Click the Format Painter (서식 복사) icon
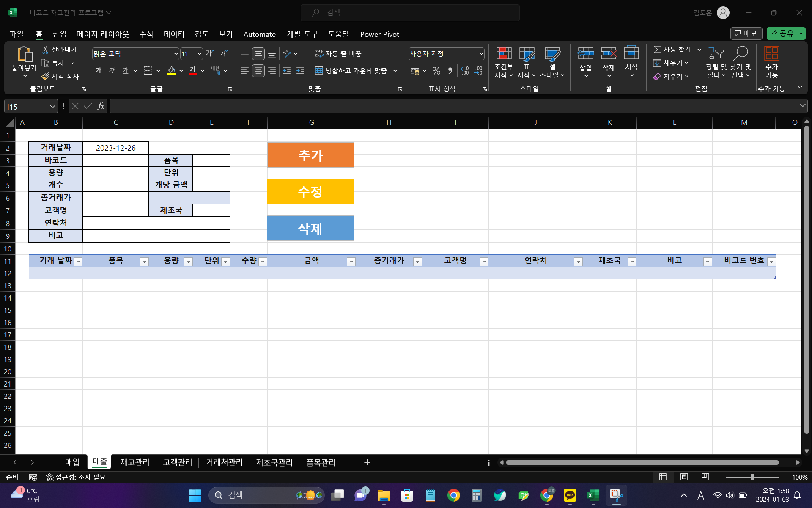The image size is (812, 508). [46, 76]
